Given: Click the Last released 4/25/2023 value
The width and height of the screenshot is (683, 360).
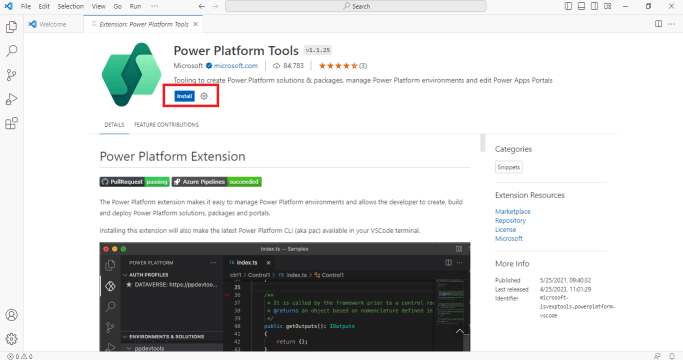Looking at the screenshot, I should coord(565,289).
